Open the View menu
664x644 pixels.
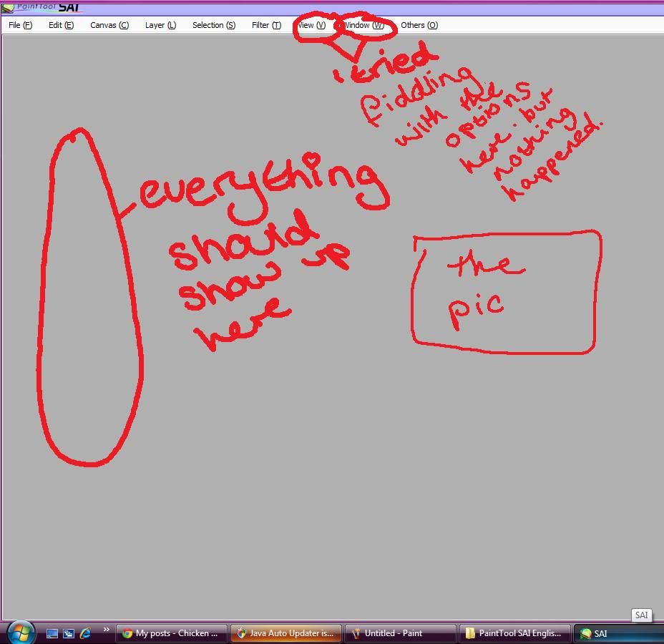click(311, 25)
